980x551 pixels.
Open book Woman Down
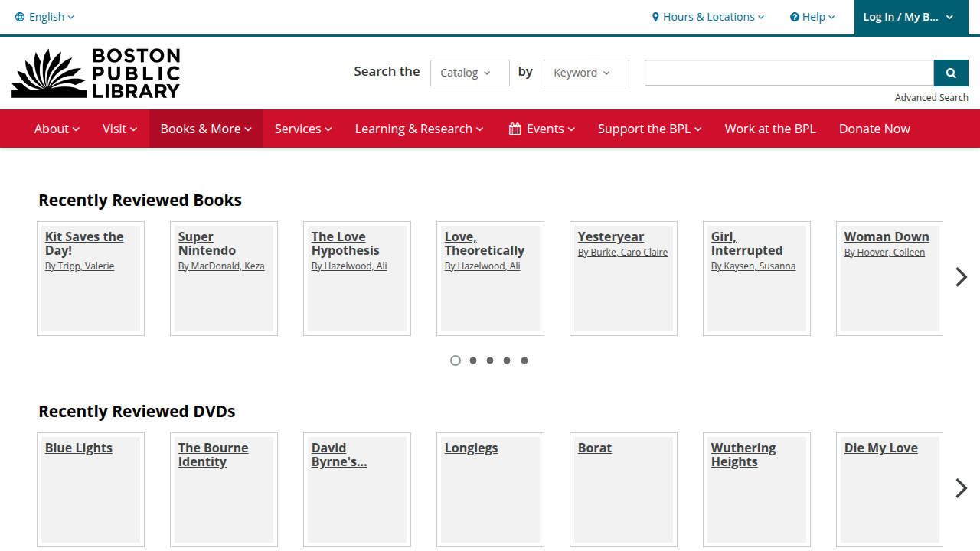point(887,236)
